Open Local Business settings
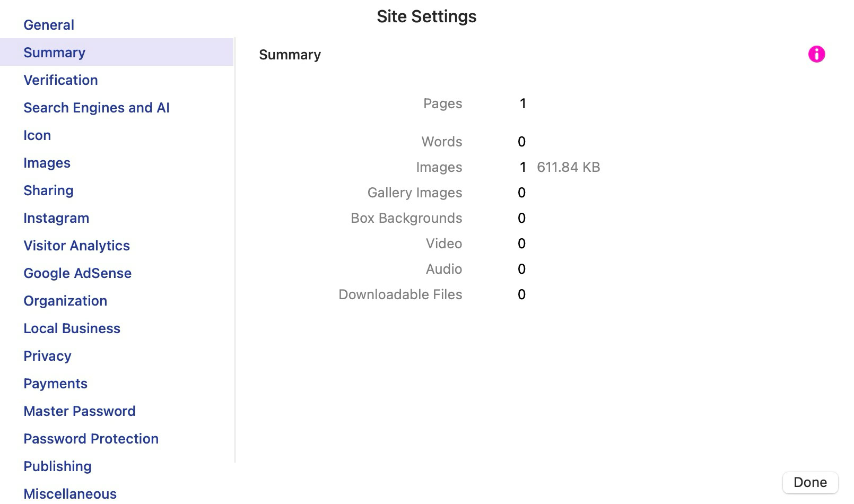This screenshot has width=854, height=504. click(72, 328)
